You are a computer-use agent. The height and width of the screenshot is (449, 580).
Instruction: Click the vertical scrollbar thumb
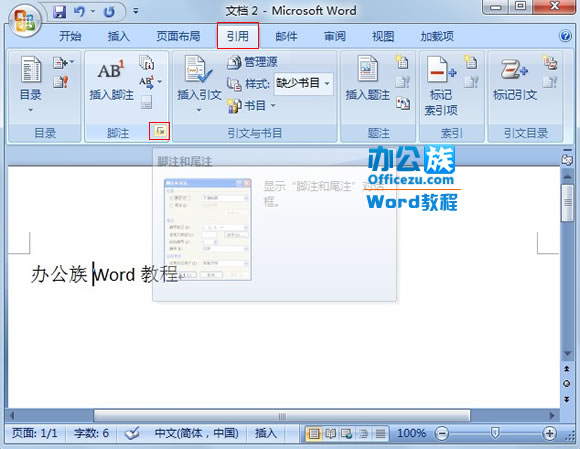pos(567,203)
